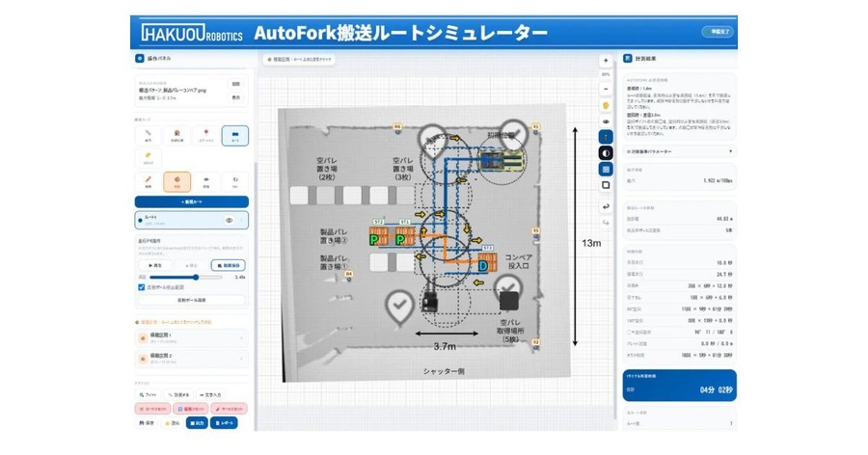Click the undo arrow icon

pyautogui.click(x=606, y=206)
